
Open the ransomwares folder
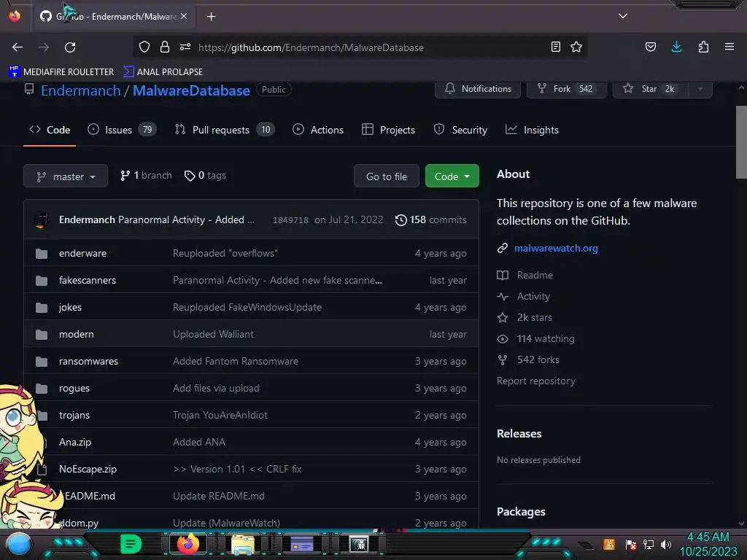coord(88,361)
